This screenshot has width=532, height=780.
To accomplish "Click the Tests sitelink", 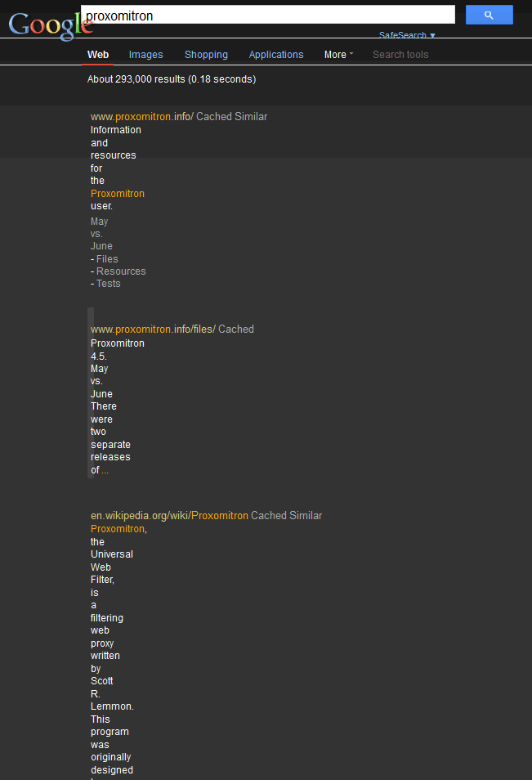I will click(x=109, y=284).
